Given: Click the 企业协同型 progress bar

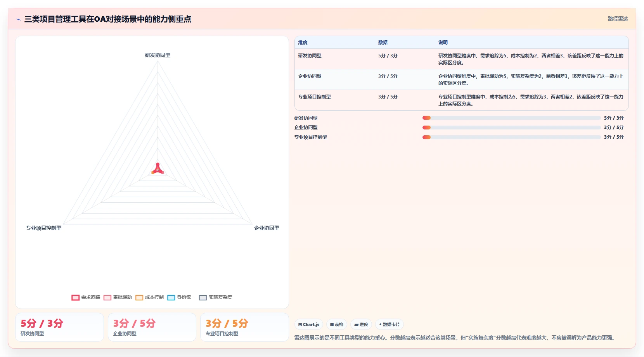Looking at the screenshot, I should coord(511,128).
